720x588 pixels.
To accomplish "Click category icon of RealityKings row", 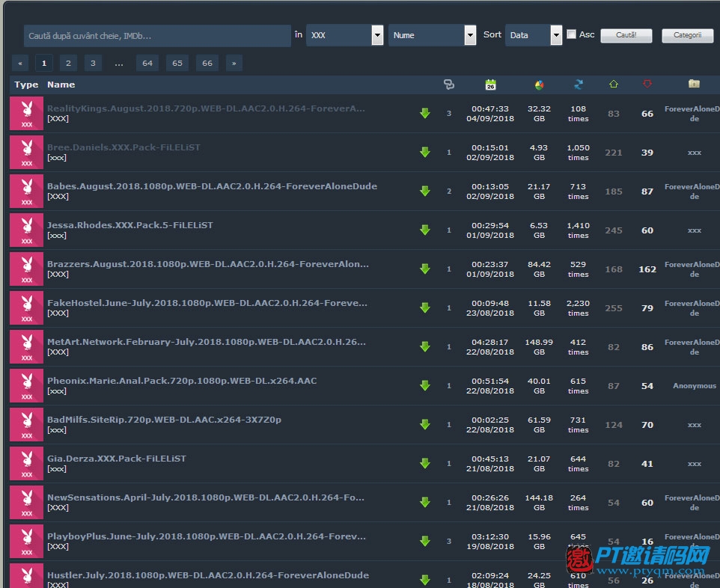I will pyautogui.click(x=27, y=114).
